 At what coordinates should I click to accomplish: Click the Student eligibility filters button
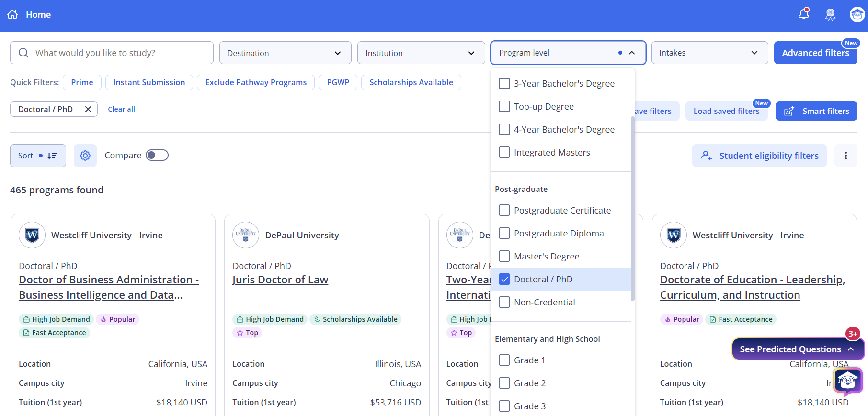759,156
